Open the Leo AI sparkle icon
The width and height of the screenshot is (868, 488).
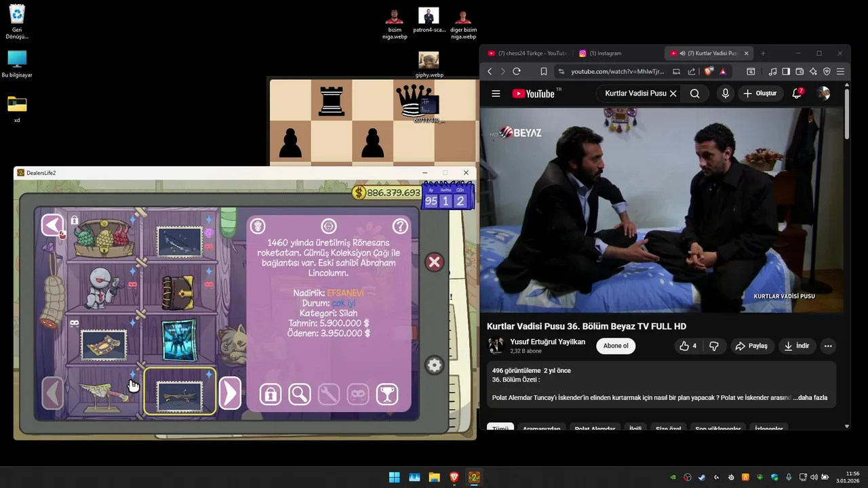pyautogui.click(x=813, y=71)
